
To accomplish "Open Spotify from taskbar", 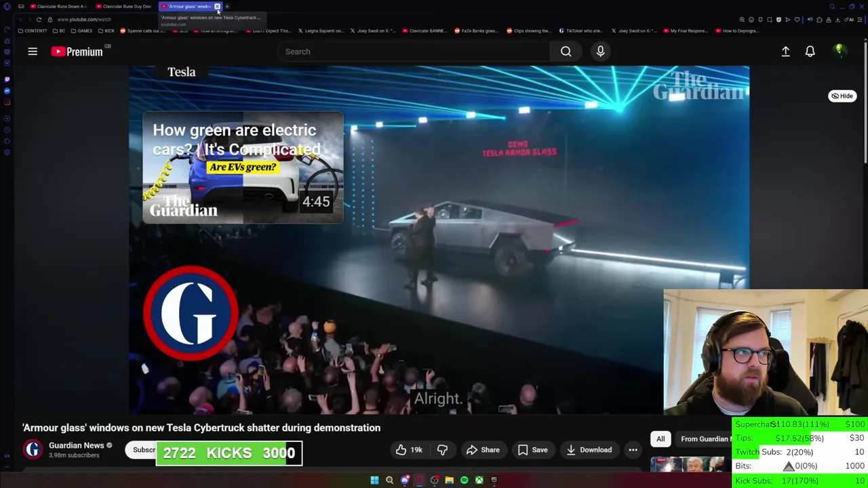I will click(x=464, y=481).
